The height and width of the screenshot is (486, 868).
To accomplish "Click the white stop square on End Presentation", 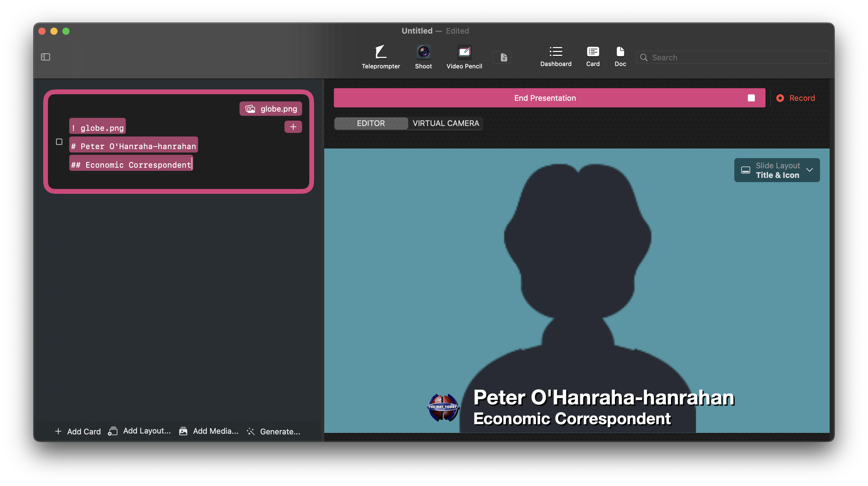I will 751,98.
